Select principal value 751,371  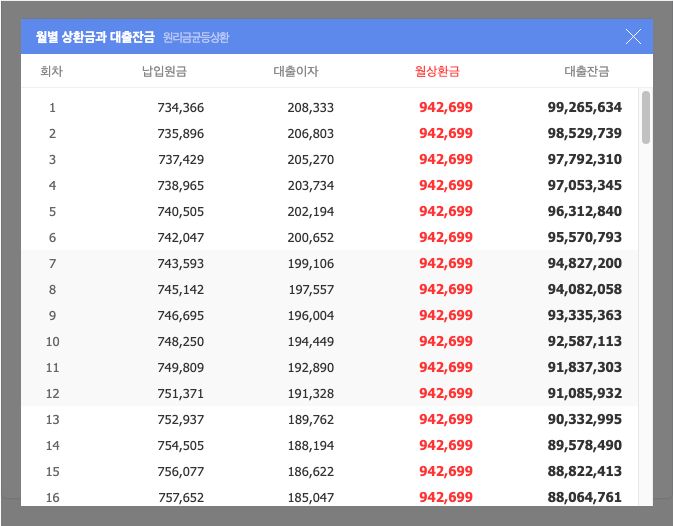181,393
